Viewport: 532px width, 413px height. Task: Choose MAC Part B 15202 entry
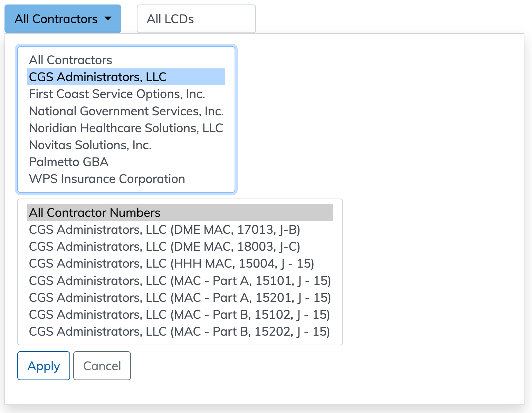[179, 332]
